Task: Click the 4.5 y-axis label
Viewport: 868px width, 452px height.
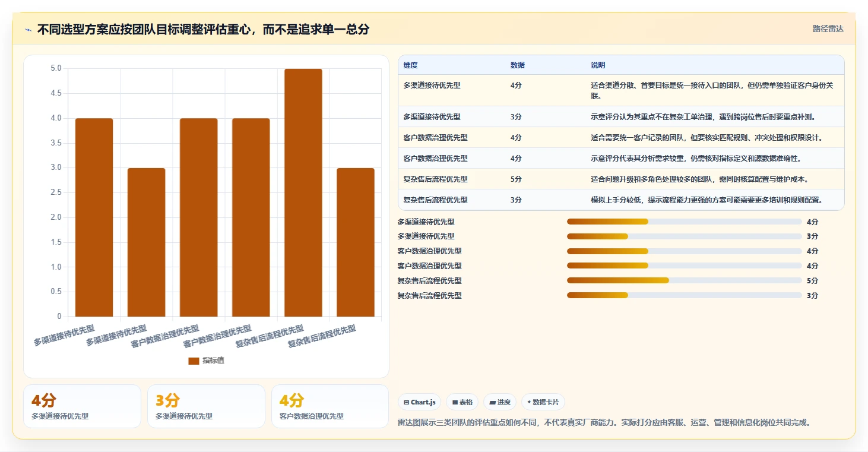Action: (x=56, y=93)
